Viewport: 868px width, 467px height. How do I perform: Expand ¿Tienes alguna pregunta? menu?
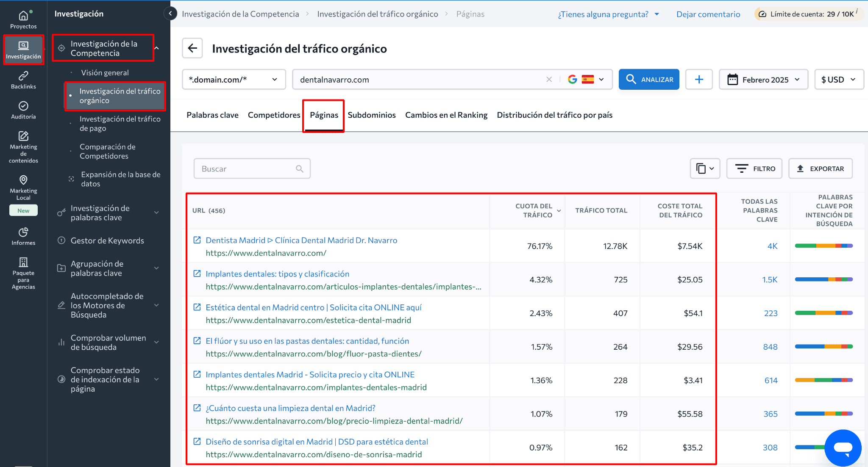click(609, 14)
